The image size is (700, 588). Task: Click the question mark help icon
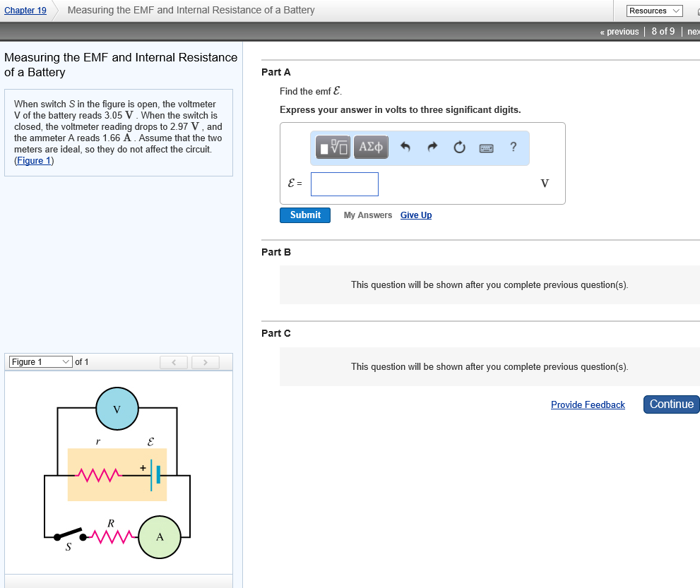(x=513, y=148)
